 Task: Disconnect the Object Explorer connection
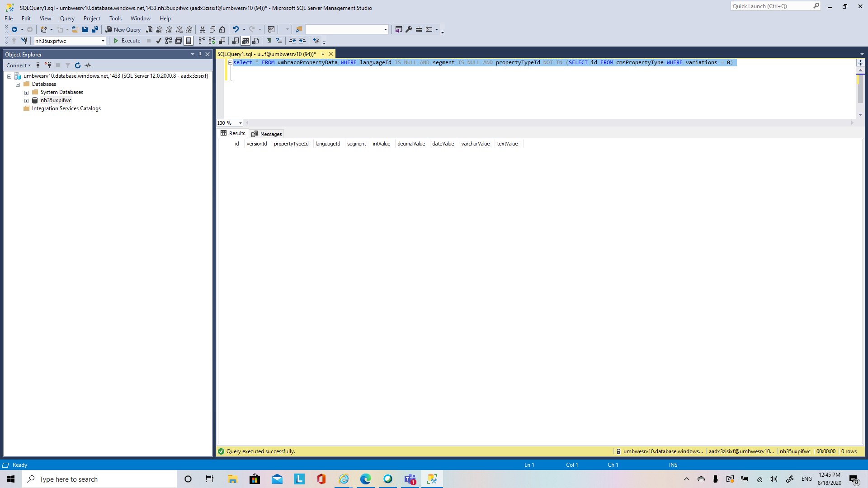click(x=48, y=65)
